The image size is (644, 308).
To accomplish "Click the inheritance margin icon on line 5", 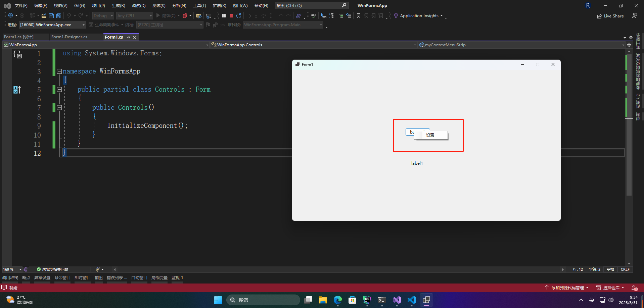I will click(x=17, y=90).
